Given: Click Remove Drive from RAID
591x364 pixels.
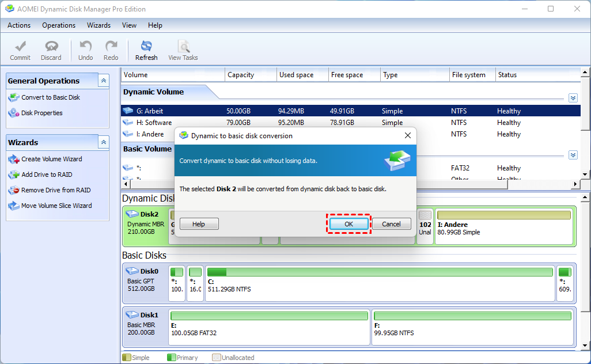Looking at the screenshot, I should 56,190.
